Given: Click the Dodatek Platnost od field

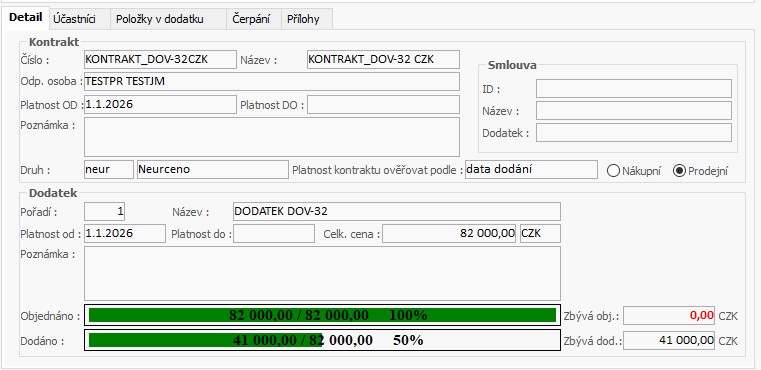Looking at the screenshot, I should pyautogui.click(x=125, y=234).
